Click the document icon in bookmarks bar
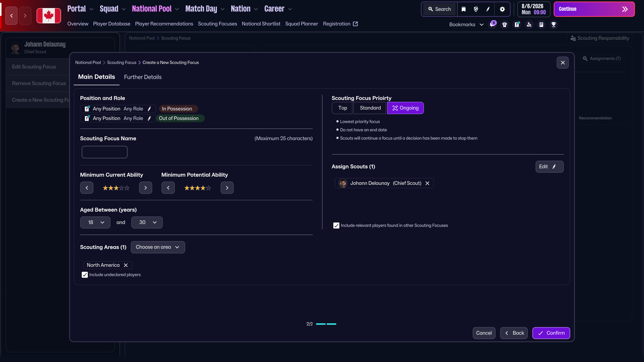 click(541, 24)
